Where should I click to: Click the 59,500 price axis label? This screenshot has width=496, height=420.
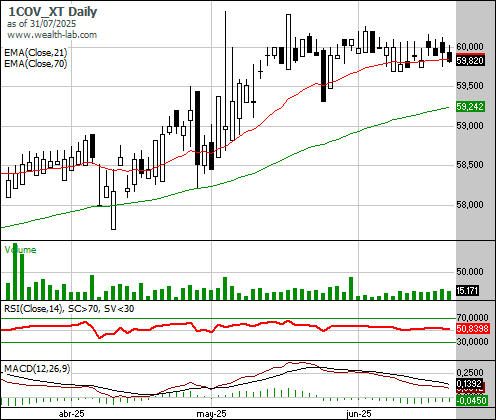click(470, 86)
